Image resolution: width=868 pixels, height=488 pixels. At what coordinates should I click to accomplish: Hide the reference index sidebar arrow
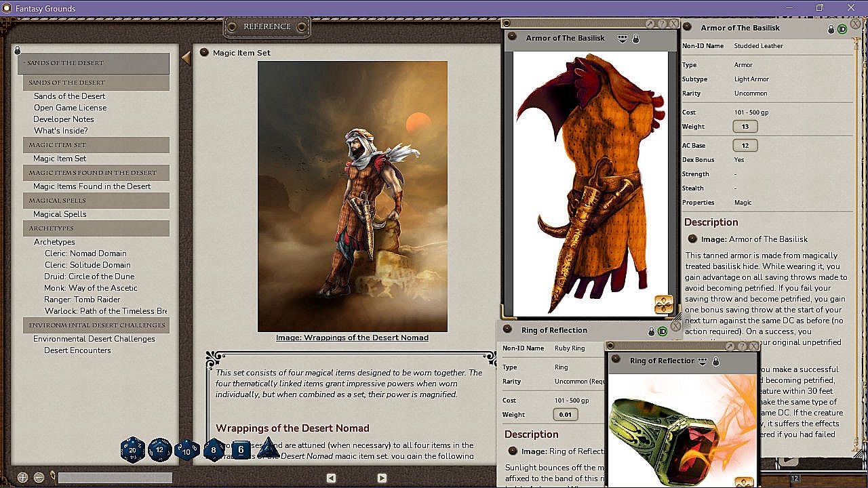tap(186, 58)
